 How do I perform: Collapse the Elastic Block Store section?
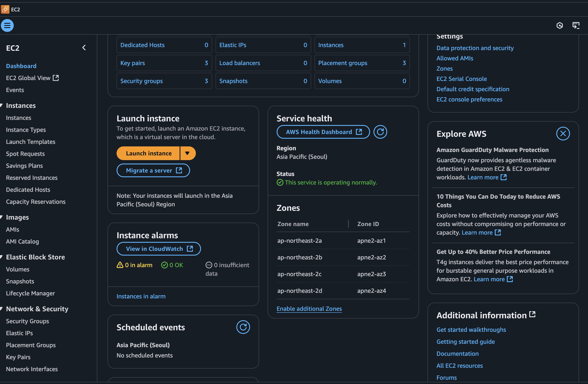point(1,257)
